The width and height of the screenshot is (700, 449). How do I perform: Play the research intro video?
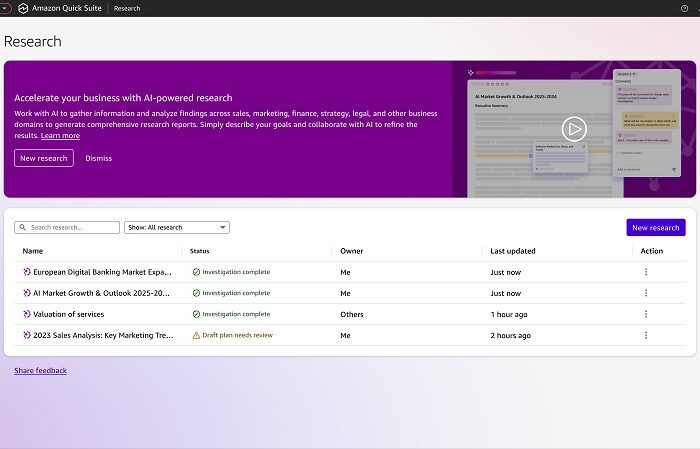pyautogui.click(x=573, y=128)
